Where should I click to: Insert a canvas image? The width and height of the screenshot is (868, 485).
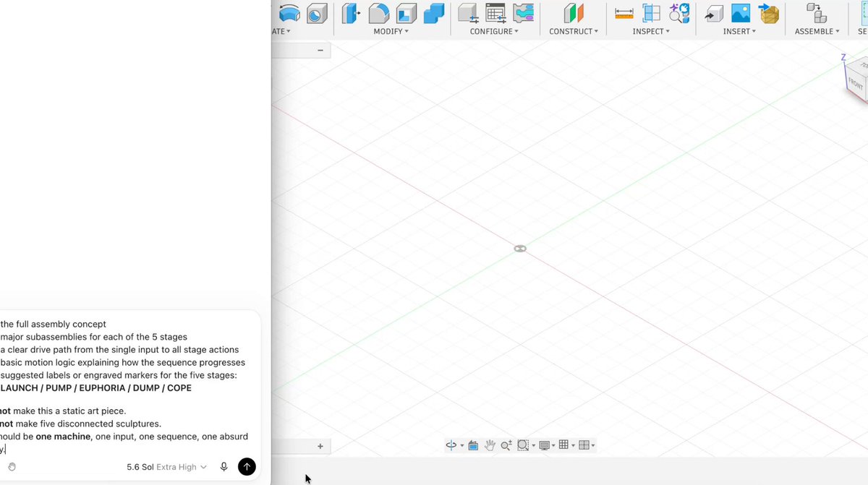pos(741,13)
